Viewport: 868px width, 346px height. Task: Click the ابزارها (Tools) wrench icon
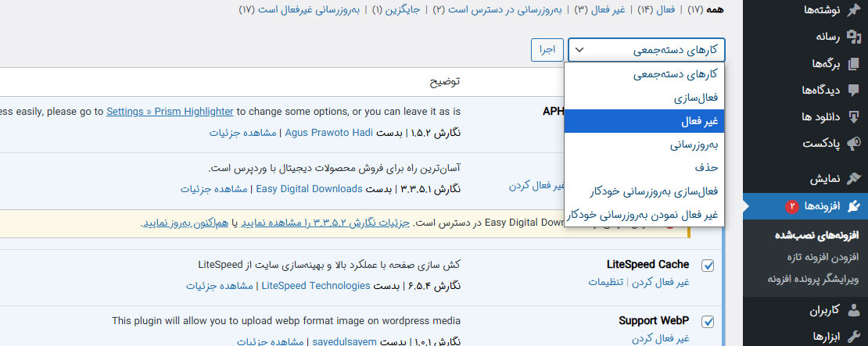(x=854, y=336)
